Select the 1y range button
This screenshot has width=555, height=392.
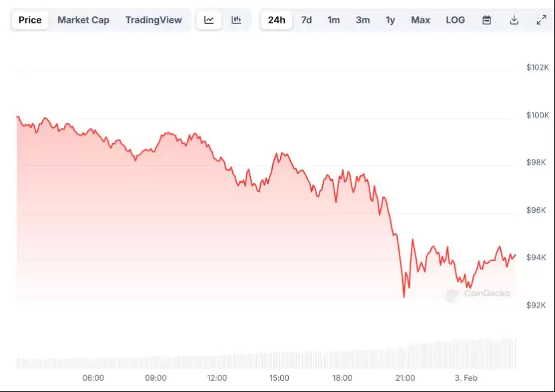click(391, 20)
